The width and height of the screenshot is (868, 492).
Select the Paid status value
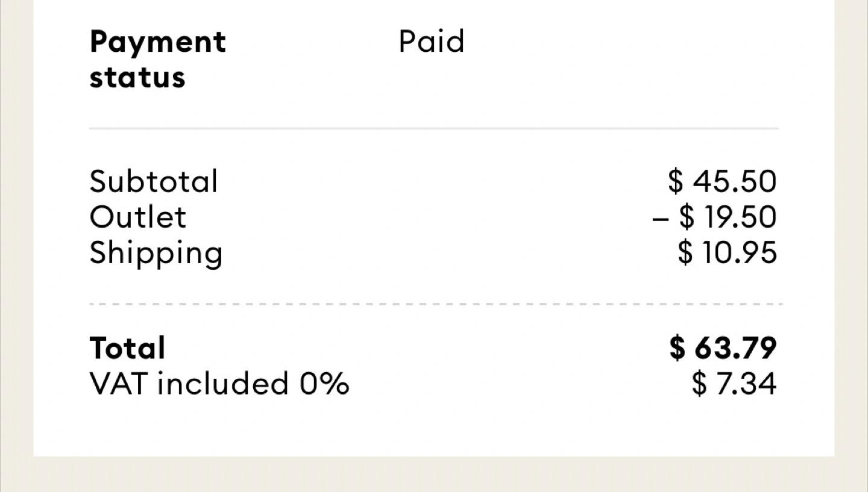pos(432,42)
